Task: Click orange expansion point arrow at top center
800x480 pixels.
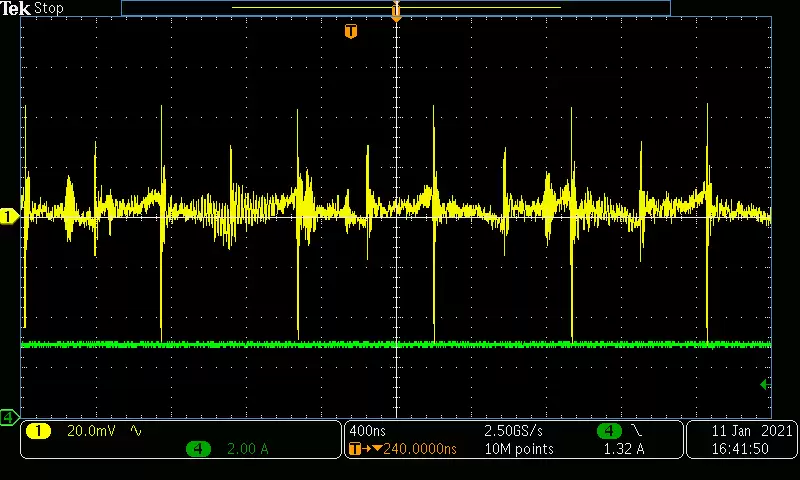Action: pyautogui.click(x=396, y=12)
